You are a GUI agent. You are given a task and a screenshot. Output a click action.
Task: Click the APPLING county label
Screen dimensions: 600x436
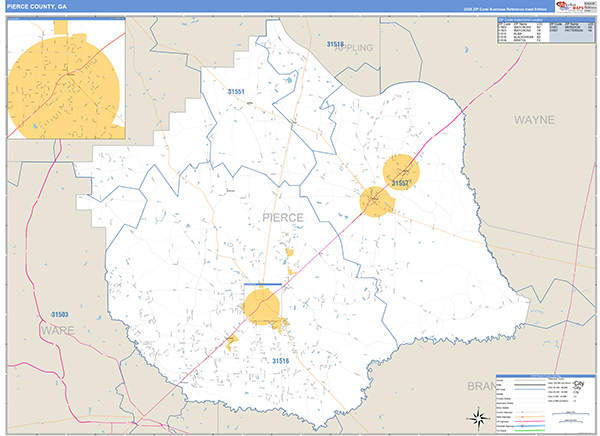354,48
